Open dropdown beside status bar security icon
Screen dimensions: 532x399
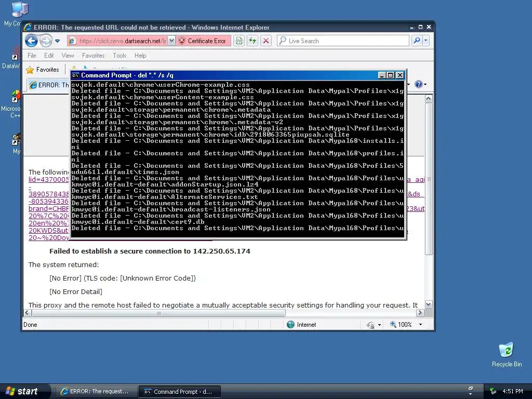coord(379,325)
